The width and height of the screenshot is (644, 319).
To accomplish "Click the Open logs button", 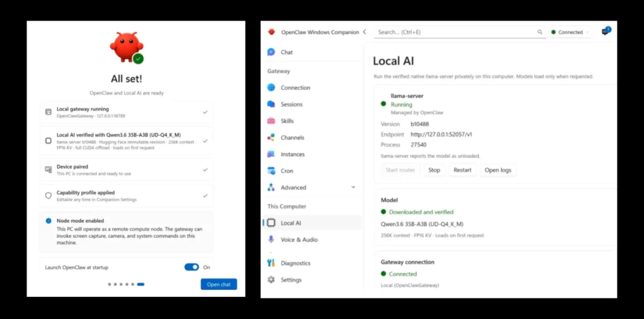I will 498,170.
